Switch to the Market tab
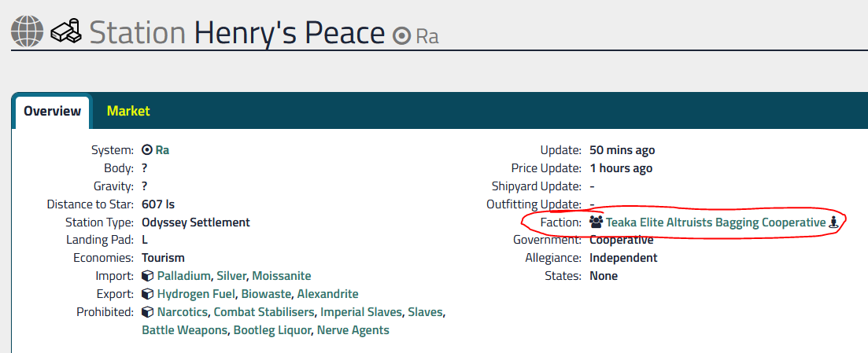This screenshot has height=353, width=868. pos(127,111)
